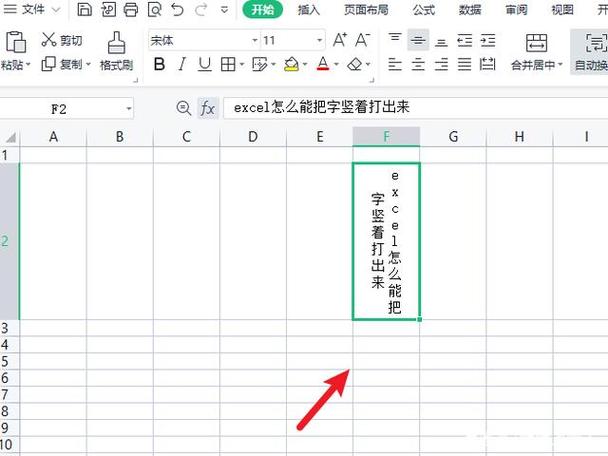Click the Undo arrow
This screenshot has width=608, height=456.
coord(177,9)
